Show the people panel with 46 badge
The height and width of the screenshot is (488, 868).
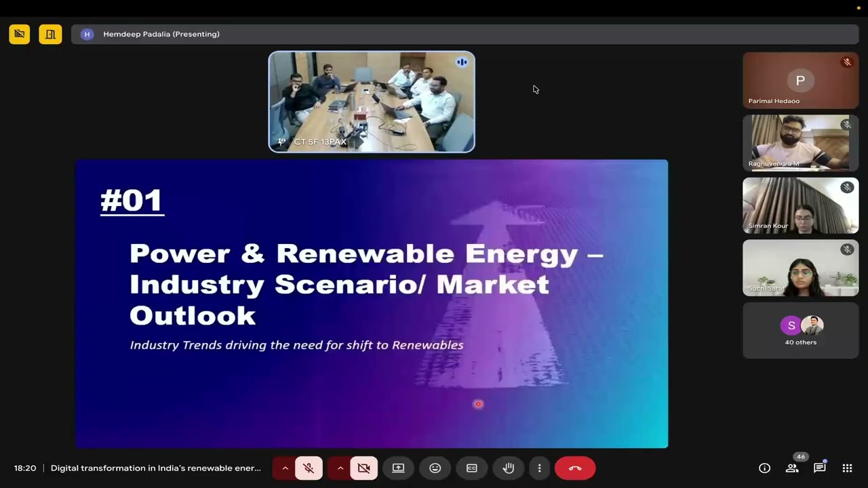pos(792,468)
